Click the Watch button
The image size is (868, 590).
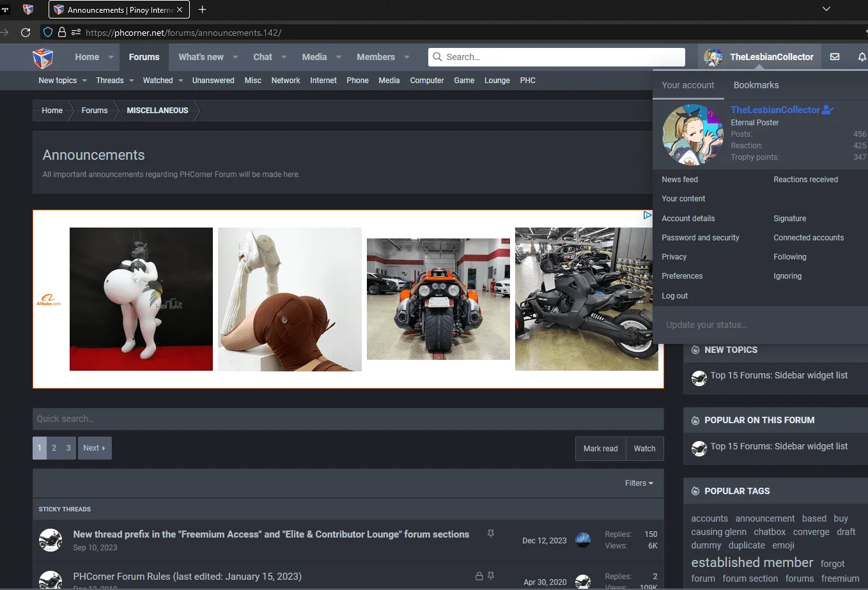(x=644, y=449)
